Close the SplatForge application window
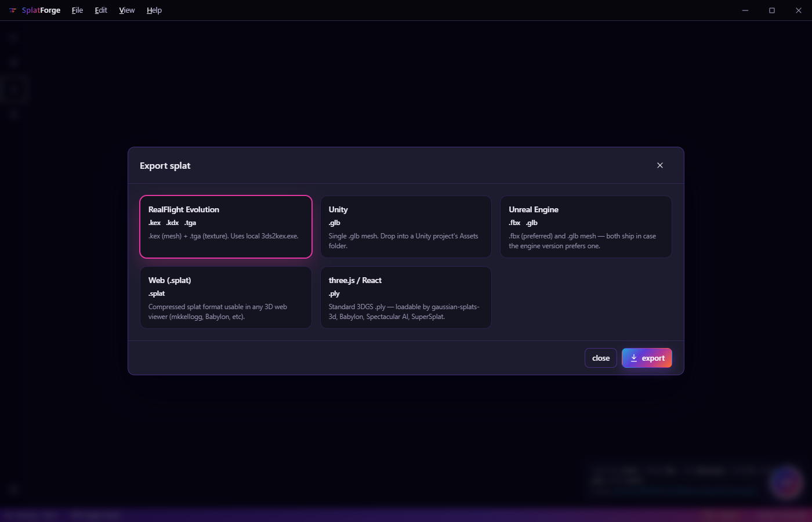 click(799, 10)
